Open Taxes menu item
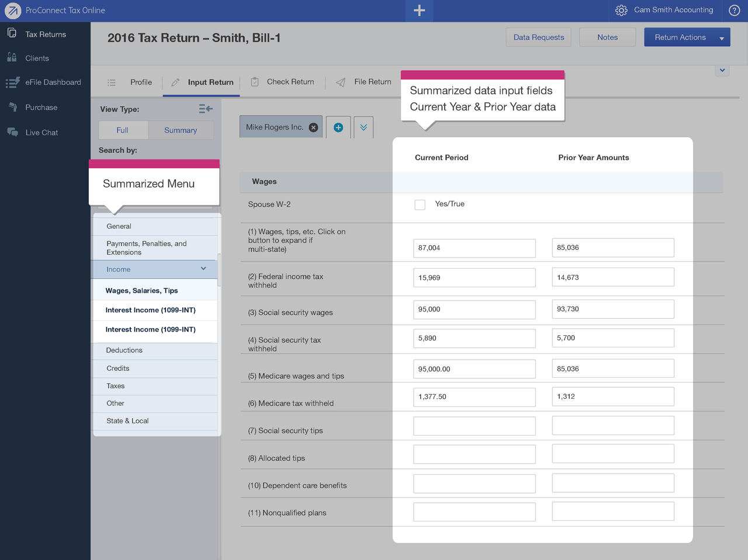Image resolution: width=748 pixels, height=560 pixels. (155, 386)
